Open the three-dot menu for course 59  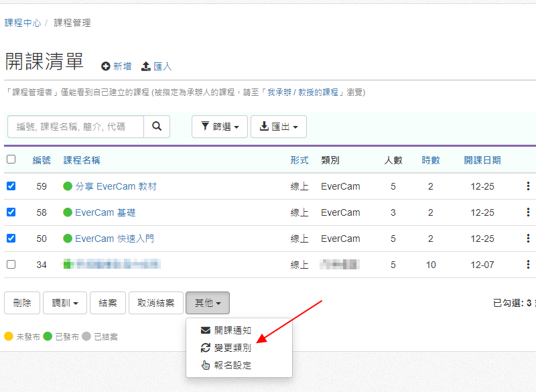tap(528, 186)
